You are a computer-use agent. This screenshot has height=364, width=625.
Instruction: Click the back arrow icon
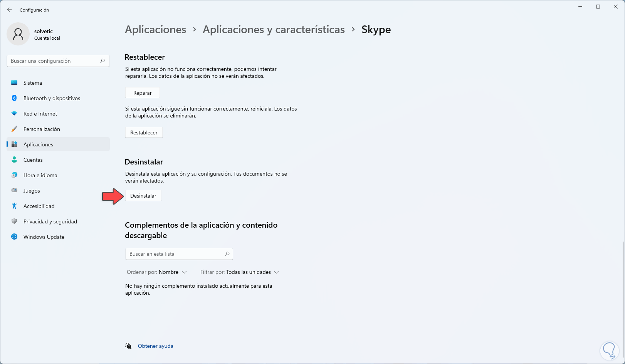[x=10, y=10]
